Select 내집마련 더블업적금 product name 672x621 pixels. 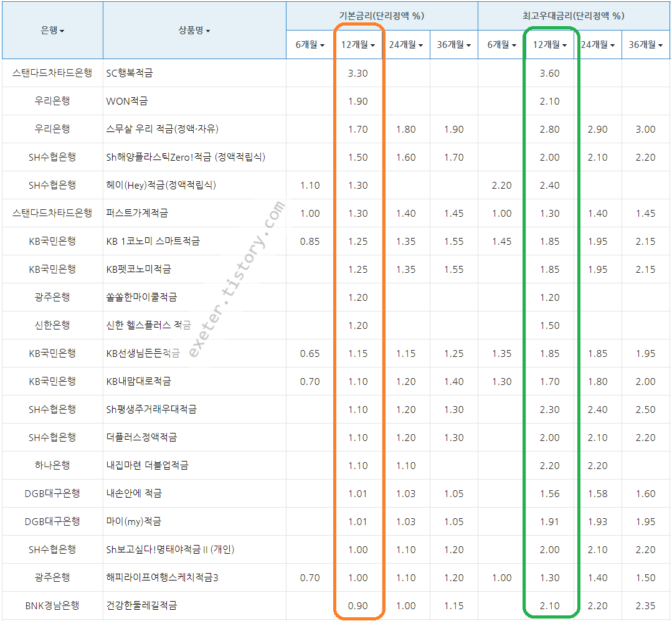click(x=148, y=465)
